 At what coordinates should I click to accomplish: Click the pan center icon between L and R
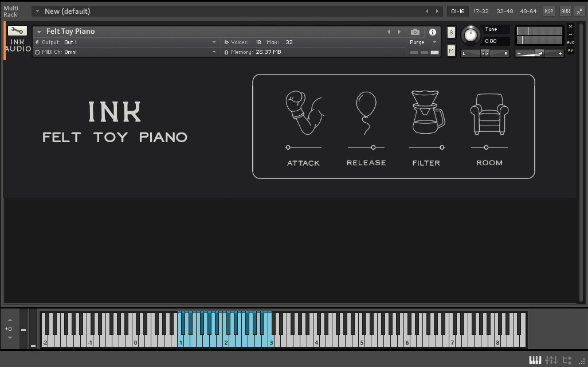click(485, 54)
